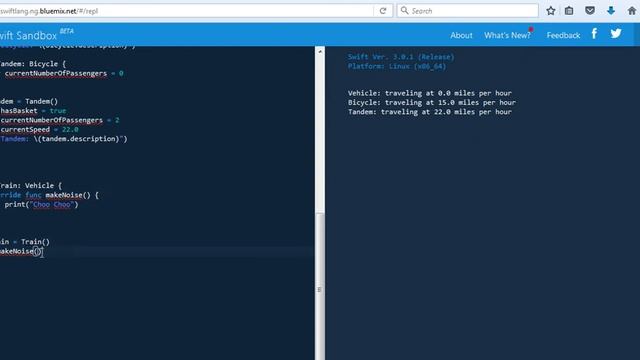
Task: Click currentNumberOfPassengers = 0 declaration
Action: (64, 73)
